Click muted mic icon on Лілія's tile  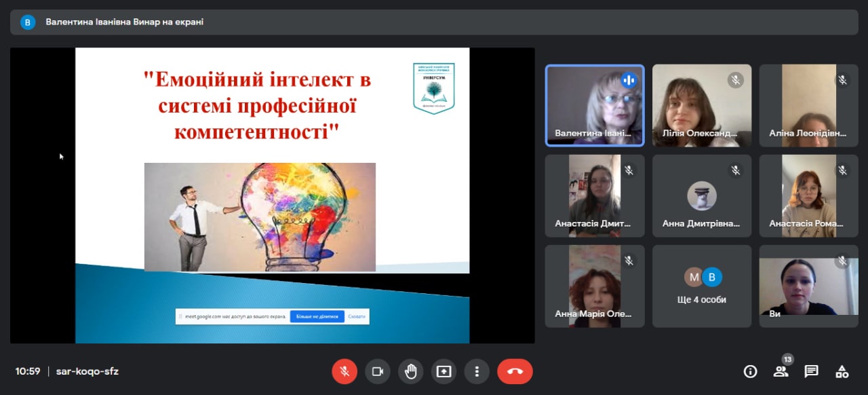(x=736, y=80)
